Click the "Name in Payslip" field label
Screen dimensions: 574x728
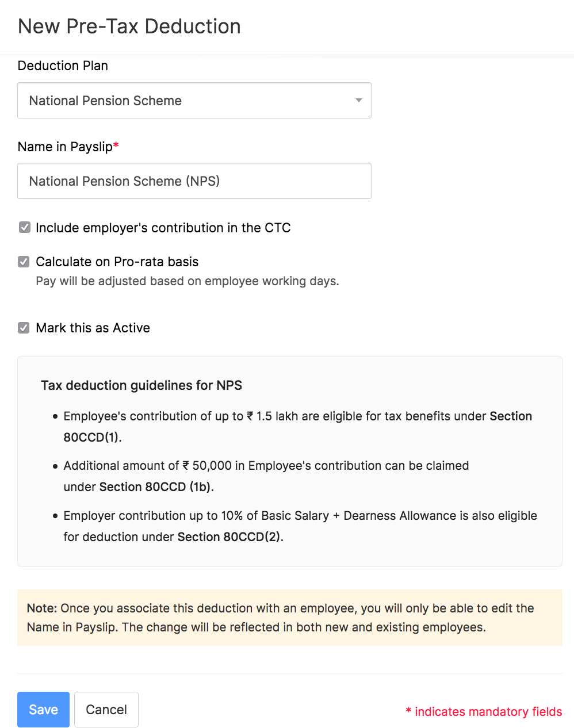point(65,147)
